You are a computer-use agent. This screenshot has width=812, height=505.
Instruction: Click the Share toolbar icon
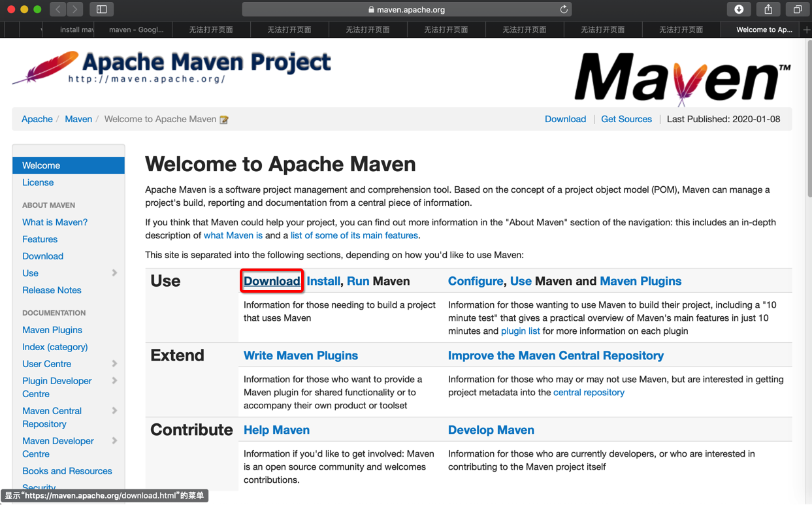(768, 9)
